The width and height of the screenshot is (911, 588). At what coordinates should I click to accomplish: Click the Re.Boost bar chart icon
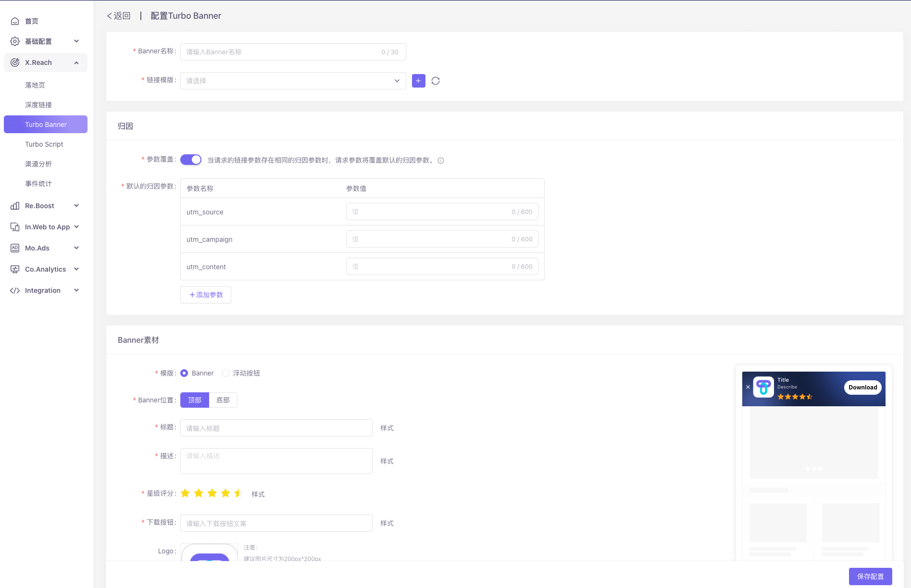(15, 206)
